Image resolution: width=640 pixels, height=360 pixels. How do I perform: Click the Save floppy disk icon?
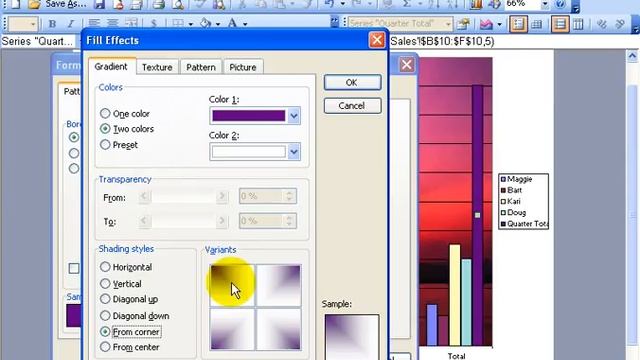click(x=99, y=4)
